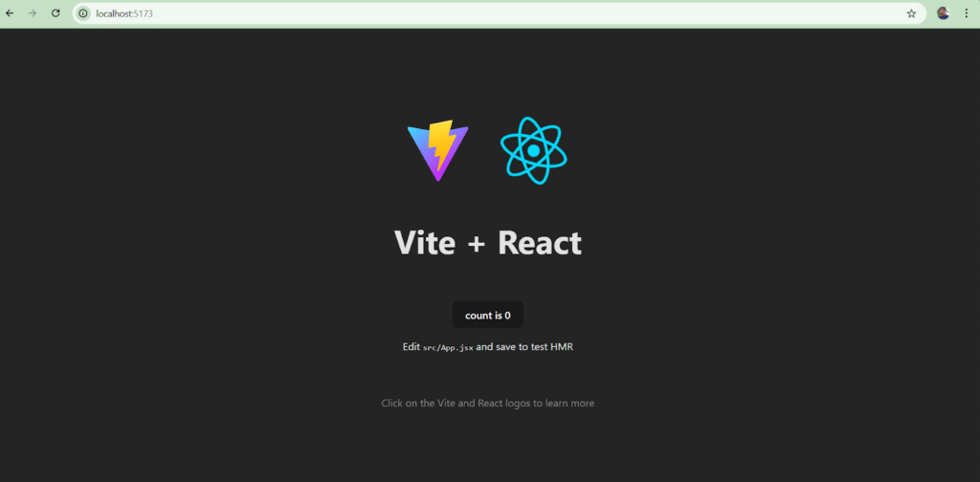Bookmark this page with the star icon
980x482 pixels.
coord(911,13)
